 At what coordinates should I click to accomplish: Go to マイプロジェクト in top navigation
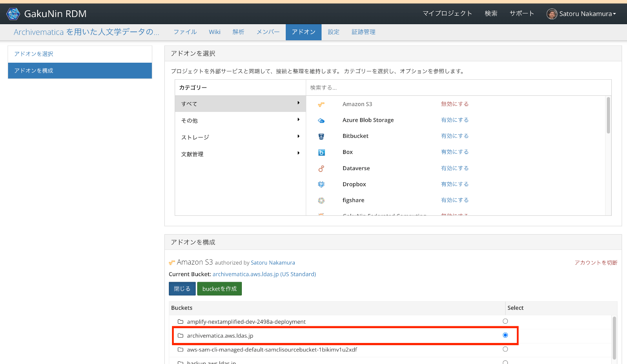tap(447, 14)
